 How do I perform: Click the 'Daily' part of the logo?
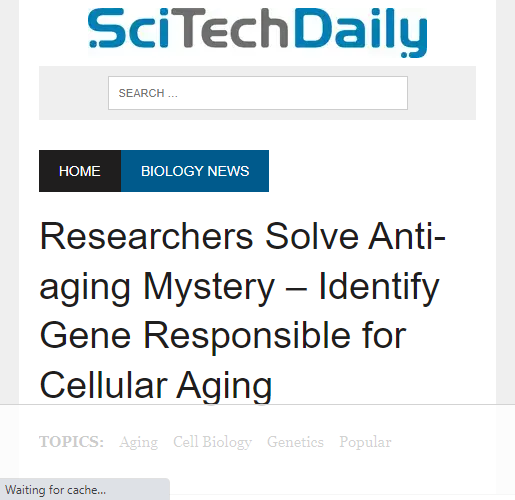(360, 32)
